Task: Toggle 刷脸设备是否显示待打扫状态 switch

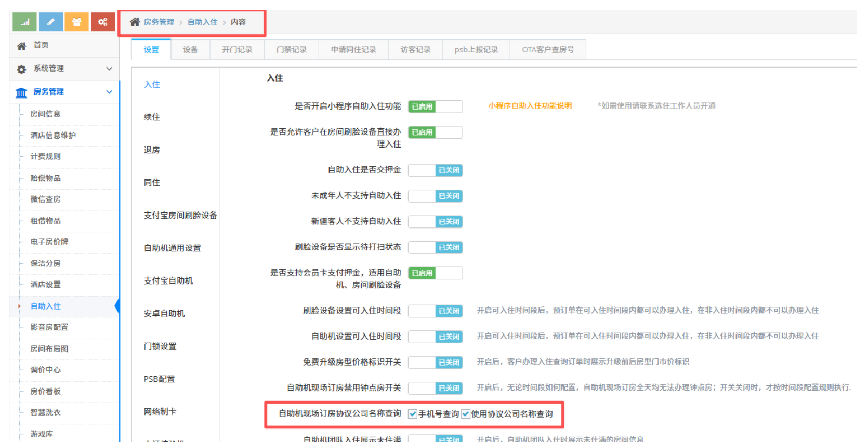Action: pyautogui.click(x=435, y=247)
